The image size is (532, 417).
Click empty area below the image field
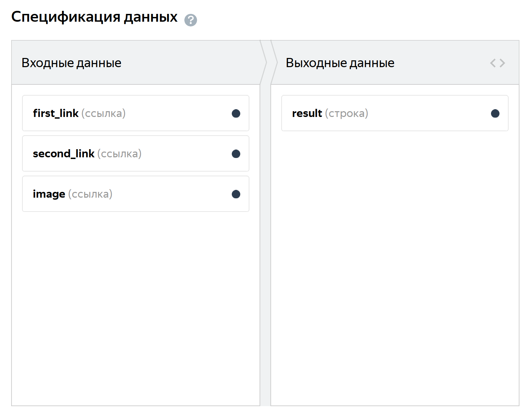136,305
